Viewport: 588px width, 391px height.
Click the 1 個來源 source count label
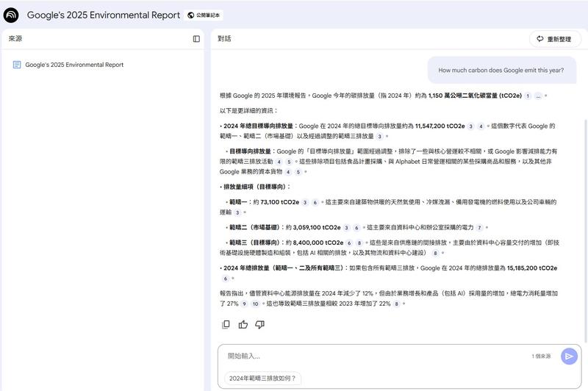[541, 356]
